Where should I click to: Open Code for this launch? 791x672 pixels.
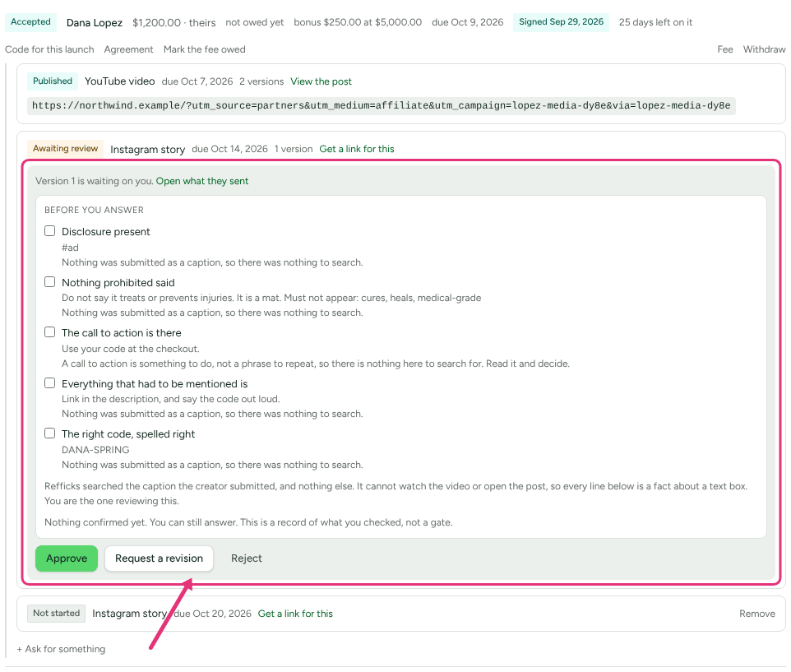coord(49,49)
